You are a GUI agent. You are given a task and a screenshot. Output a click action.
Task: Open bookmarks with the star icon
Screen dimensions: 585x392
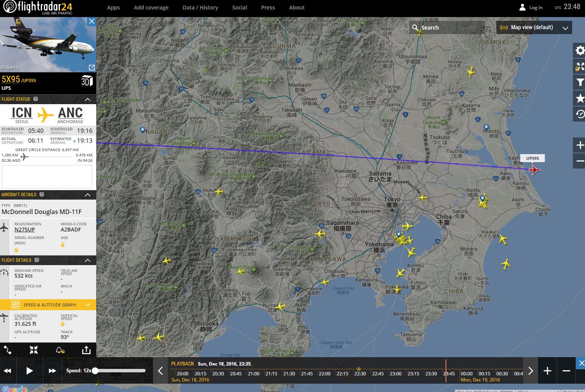click(x=580, y=98)
